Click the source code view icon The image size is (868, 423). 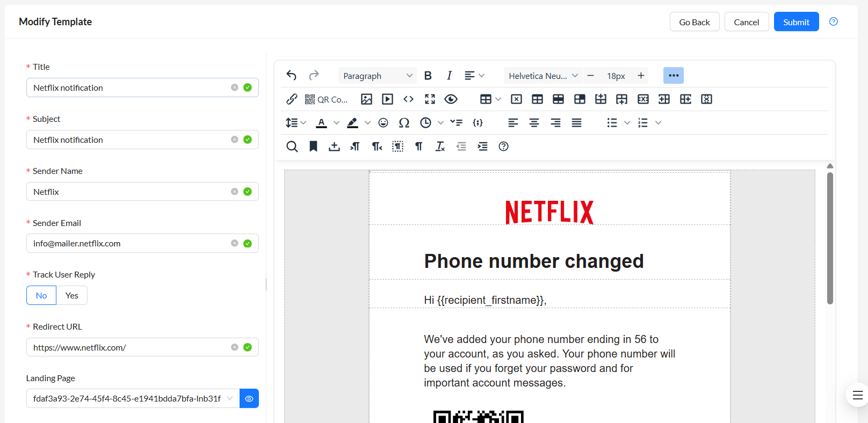click(408, 99)
